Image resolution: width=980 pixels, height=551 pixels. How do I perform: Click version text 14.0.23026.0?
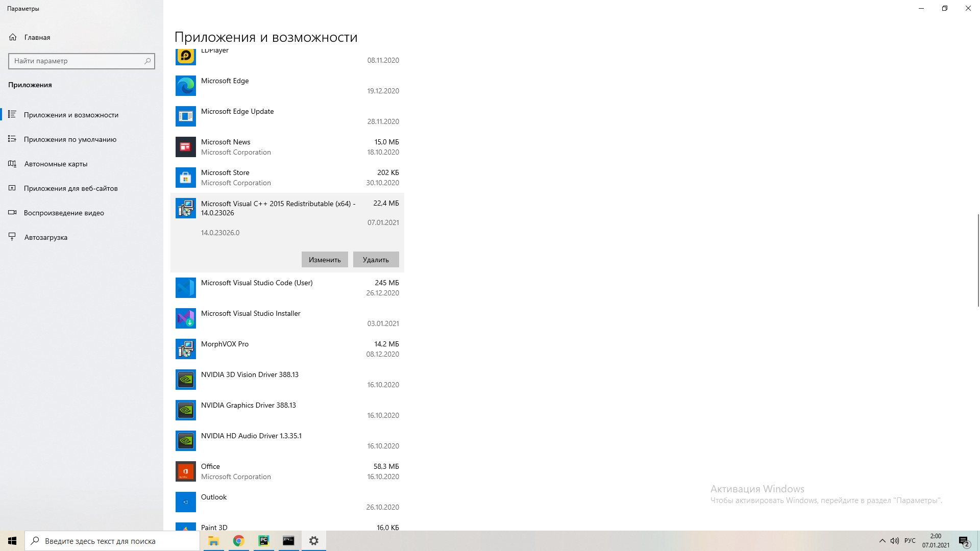[x=220, y=233]
